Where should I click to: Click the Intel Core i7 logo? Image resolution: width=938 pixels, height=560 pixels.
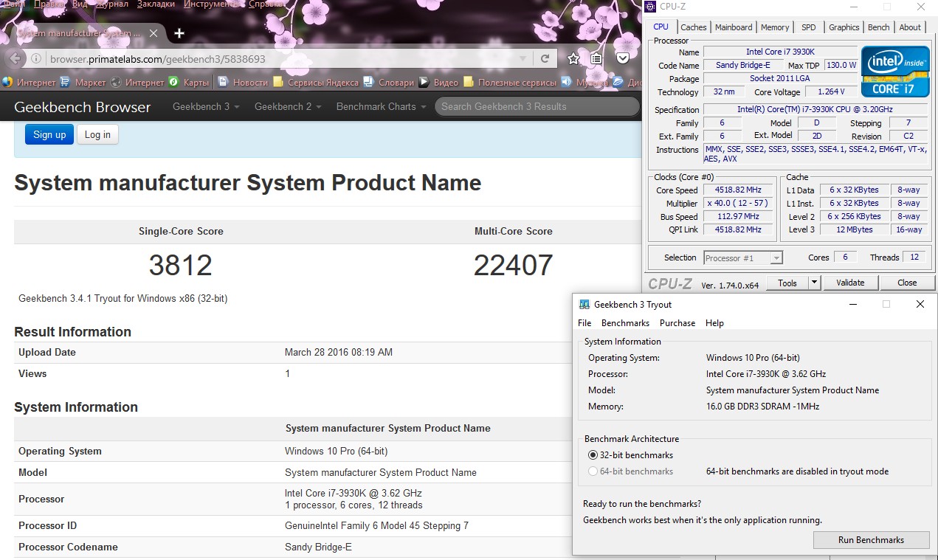point(894,71)
